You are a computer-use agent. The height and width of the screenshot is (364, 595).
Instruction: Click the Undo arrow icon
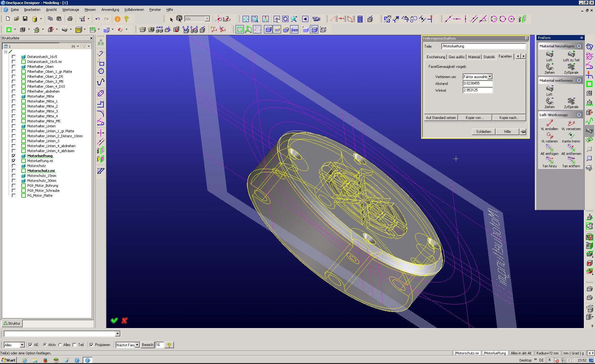pos(98,19)
